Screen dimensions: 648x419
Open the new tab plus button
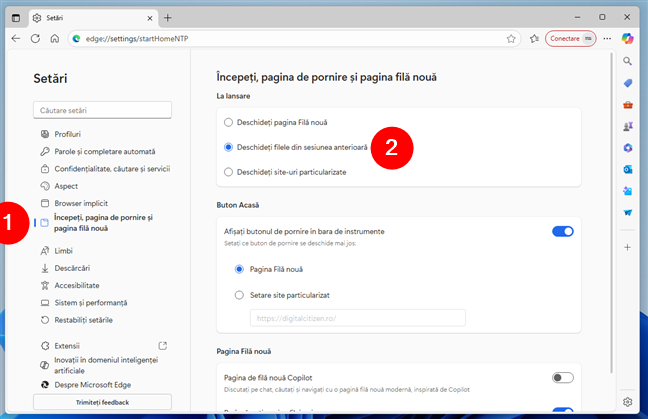(168, 17)
